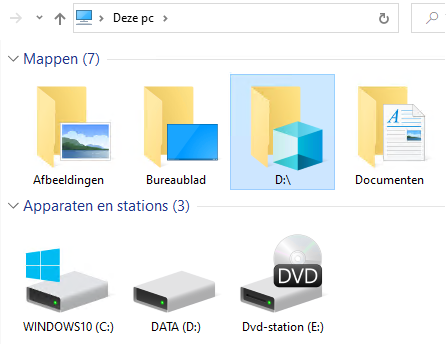Select the Dvd-station (E:) drive icon
Image resolution: width=446 pixels, height=361 pixels.
(x=282, y=273)
